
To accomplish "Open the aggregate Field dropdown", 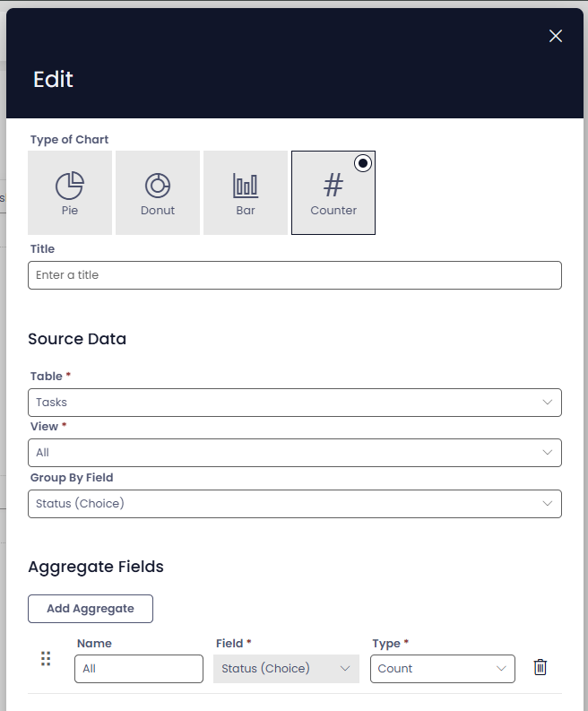I will 286,669.
